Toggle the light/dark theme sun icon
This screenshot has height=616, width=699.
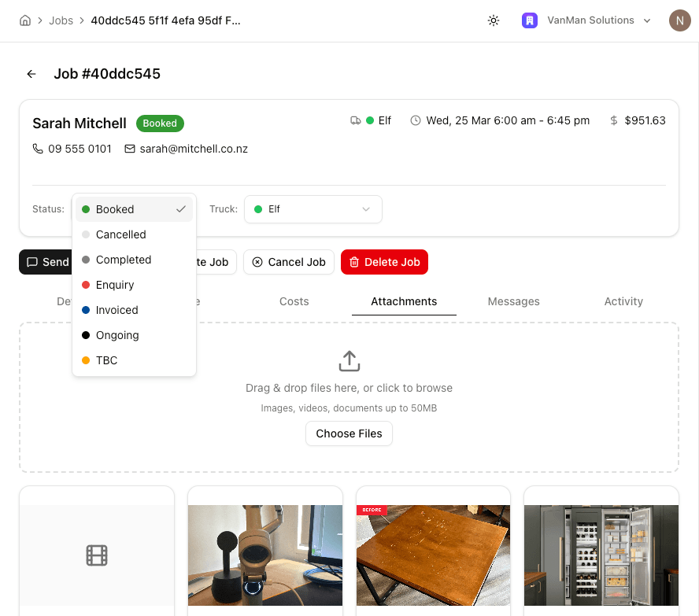click(494, 20)
